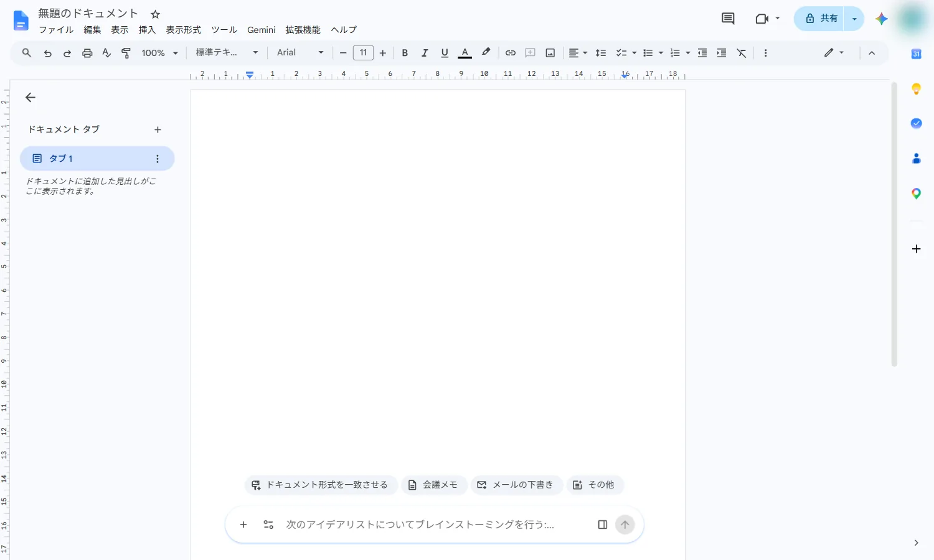The height and width of the screenshot is (560, 934).
Task: Undo the last action
Action: 47,53
